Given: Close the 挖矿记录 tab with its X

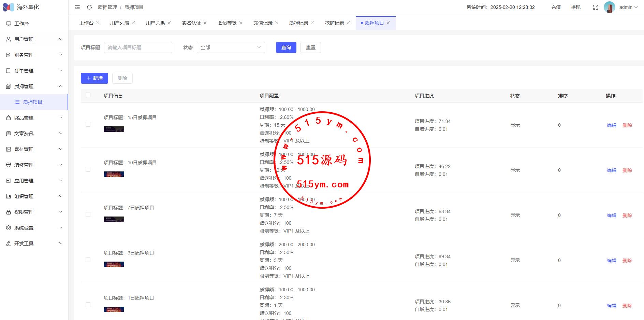Looking at the screenshot, I should coord(348,23).
